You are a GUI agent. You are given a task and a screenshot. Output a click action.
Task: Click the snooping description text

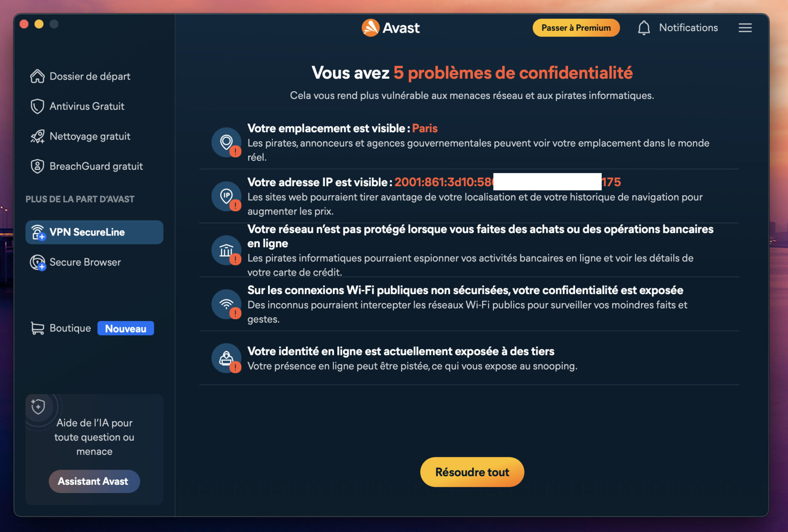point(412,366)
